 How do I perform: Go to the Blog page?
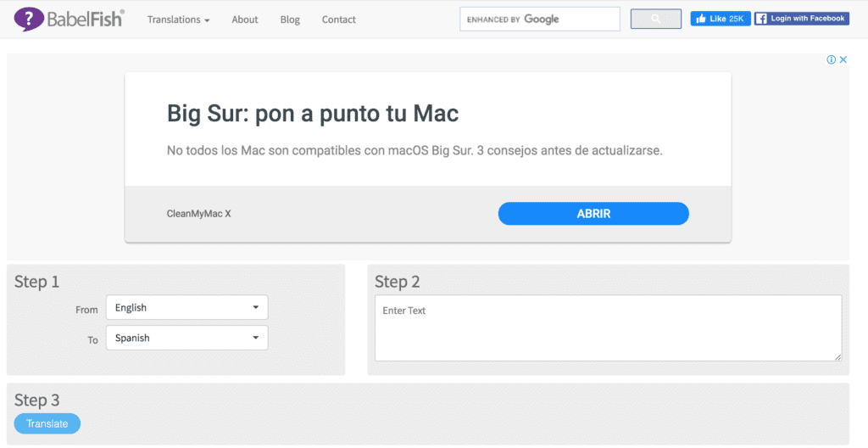click(x=290, y=20)
